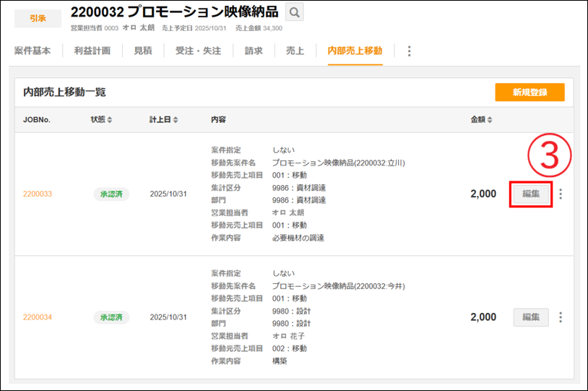The image size is (588, 391).
Task: Click 集計区分 value 9986：資材調達
Action: 299,188
